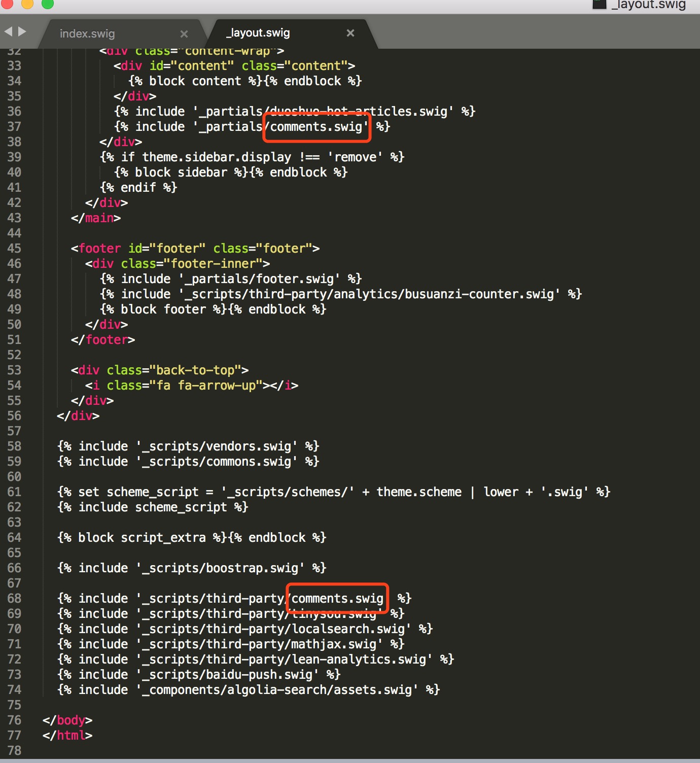Close the _layout.swig tab
The width and height of the screenshot is (700, 763).
351,33
